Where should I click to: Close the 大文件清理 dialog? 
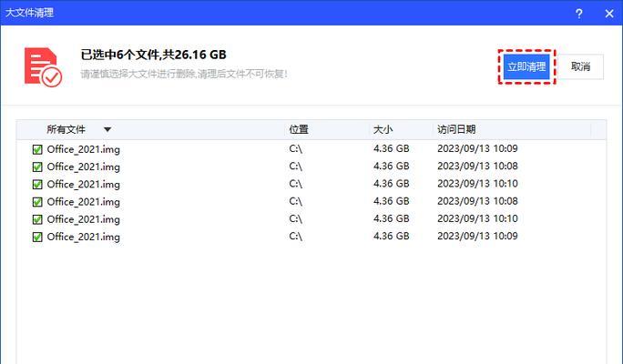tap(609, 14)
